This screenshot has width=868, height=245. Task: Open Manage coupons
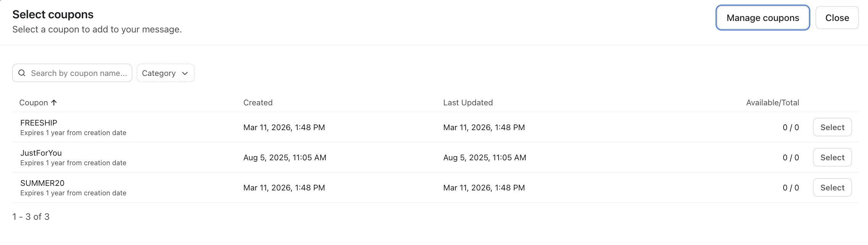coord(763,18)
